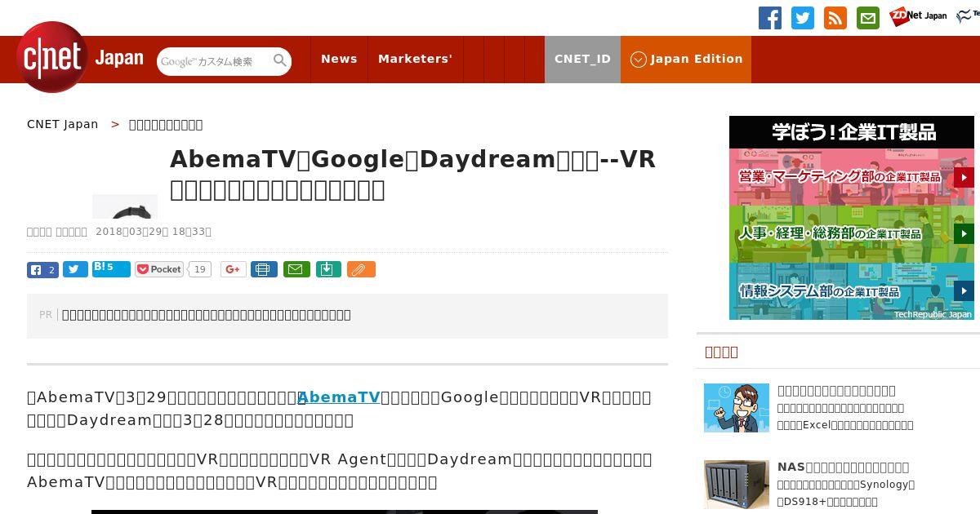This screenshot has height=514, width=980.
Task: Visit ZDNet Japan logo link
Action: click(918, 16)
